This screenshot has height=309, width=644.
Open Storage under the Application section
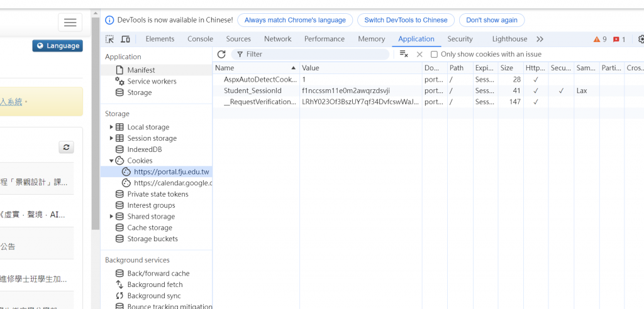(x=156, y=92)
